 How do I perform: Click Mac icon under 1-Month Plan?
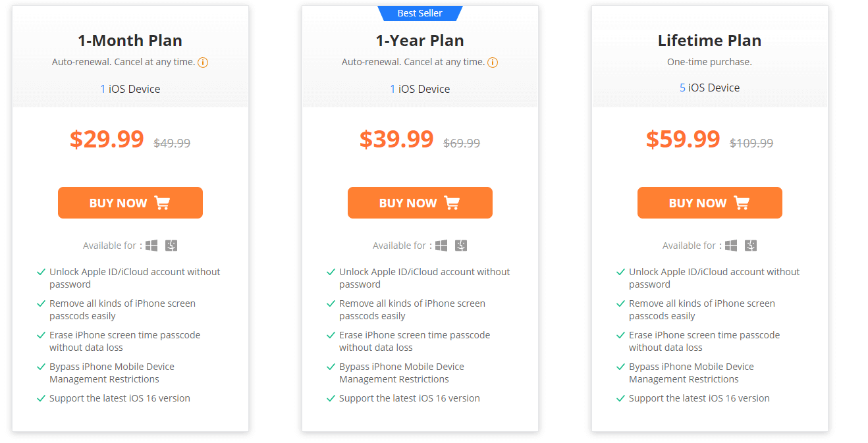[171, 246]
